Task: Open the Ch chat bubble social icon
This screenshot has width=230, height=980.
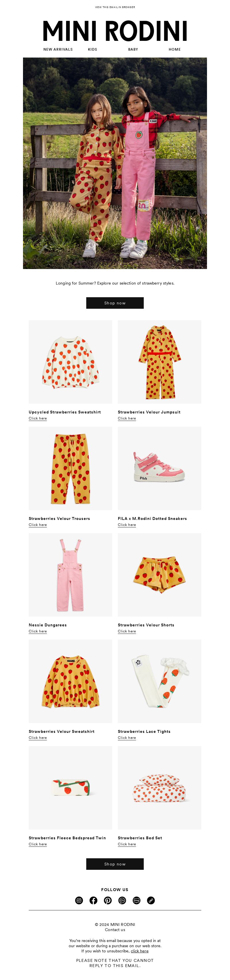Action: click(122, 900)
